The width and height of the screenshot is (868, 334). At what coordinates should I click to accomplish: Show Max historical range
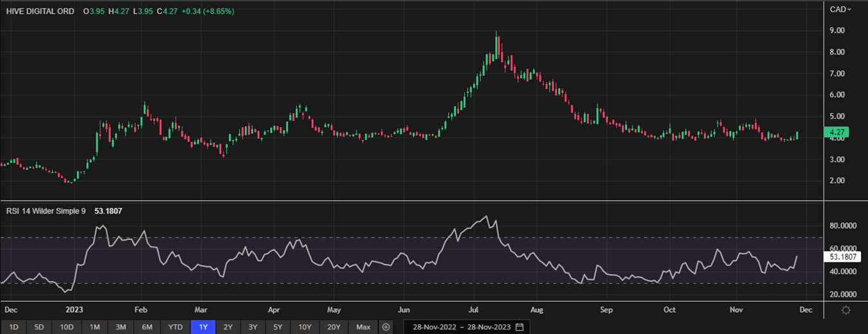(x=363, y=327)
